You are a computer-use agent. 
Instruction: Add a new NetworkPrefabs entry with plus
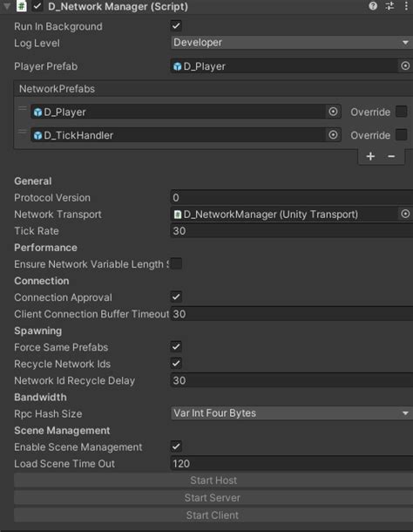click(370, 156)
